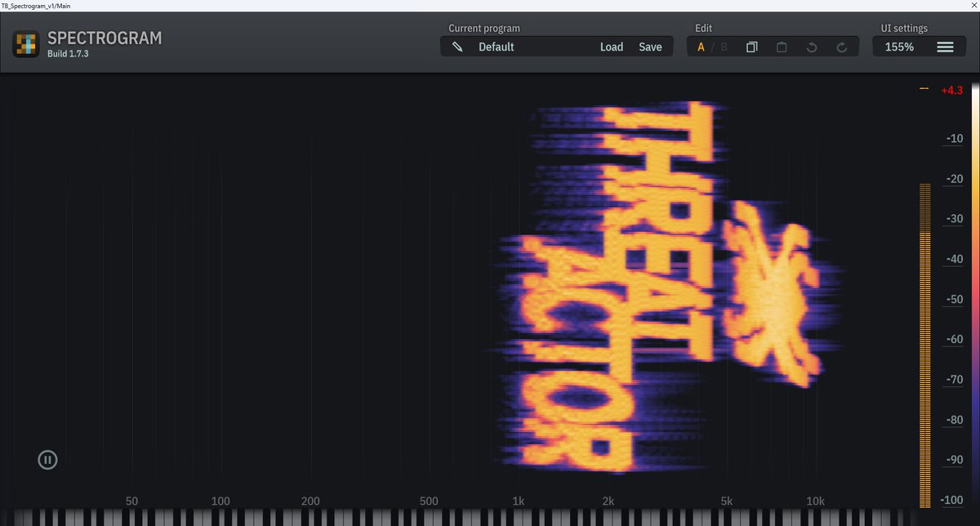Screen dimensions: 980x526
Task: Click the 5k frequency axis label
Action: pyautogui.click(x=726, y=501)
